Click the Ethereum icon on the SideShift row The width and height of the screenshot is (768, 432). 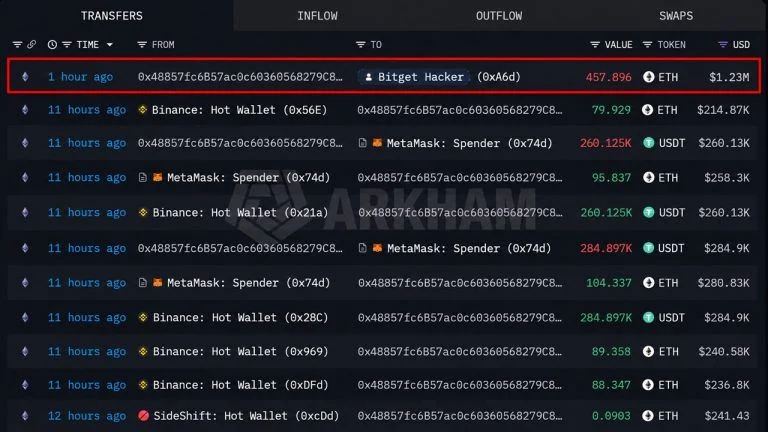tap(25, 416)
